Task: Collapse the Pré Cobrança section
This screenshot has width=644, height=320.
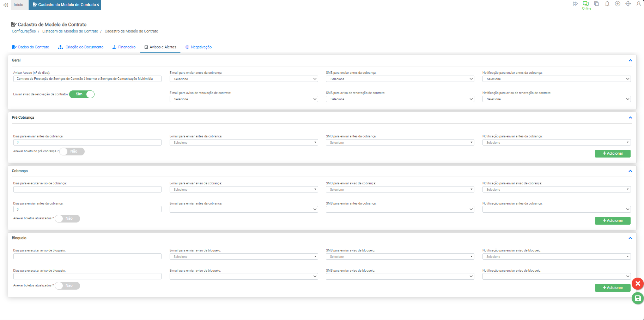Action: [630, 118]
